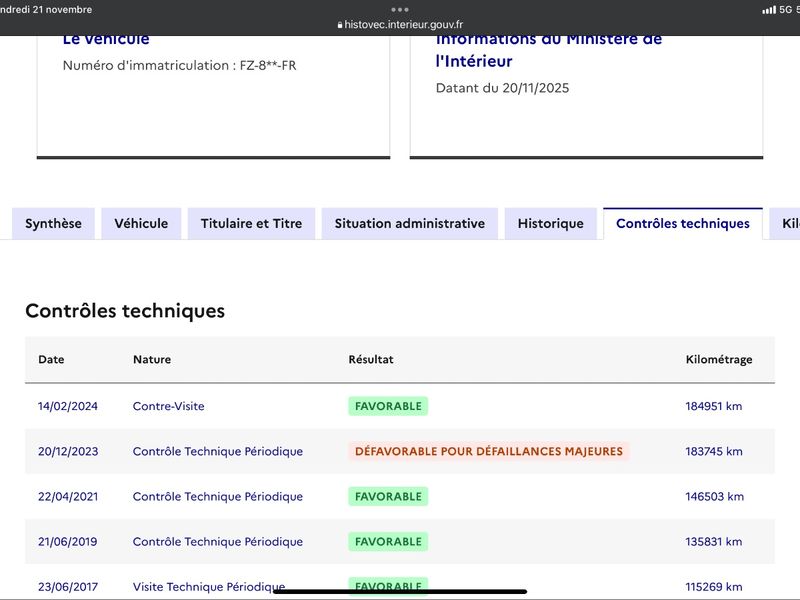This screenshot has height=600, width=800.
Task: Click the Résultat column header
Action: pos(371,360)
